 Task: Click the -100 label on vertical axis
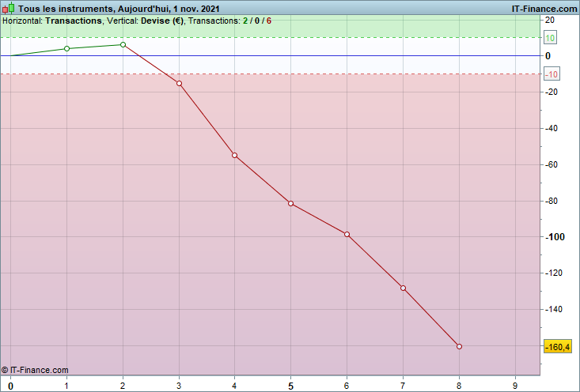pos(555,237)
